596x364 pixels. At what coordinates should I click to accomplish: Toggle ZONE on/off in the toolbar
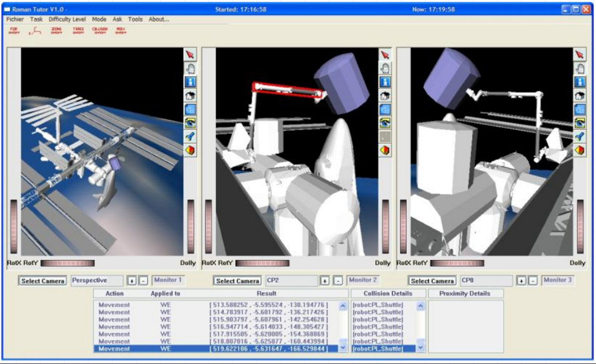click(56, 31)
